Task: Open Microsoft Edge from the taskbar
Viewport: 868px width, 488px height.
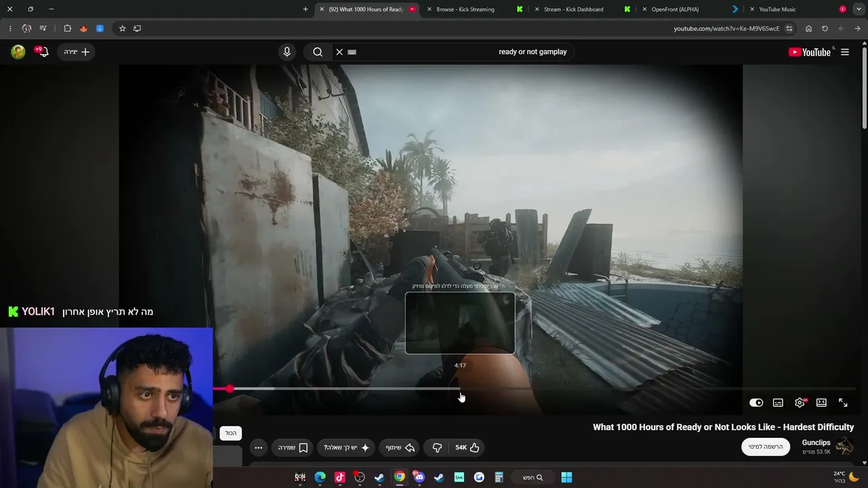Action: 320,477
